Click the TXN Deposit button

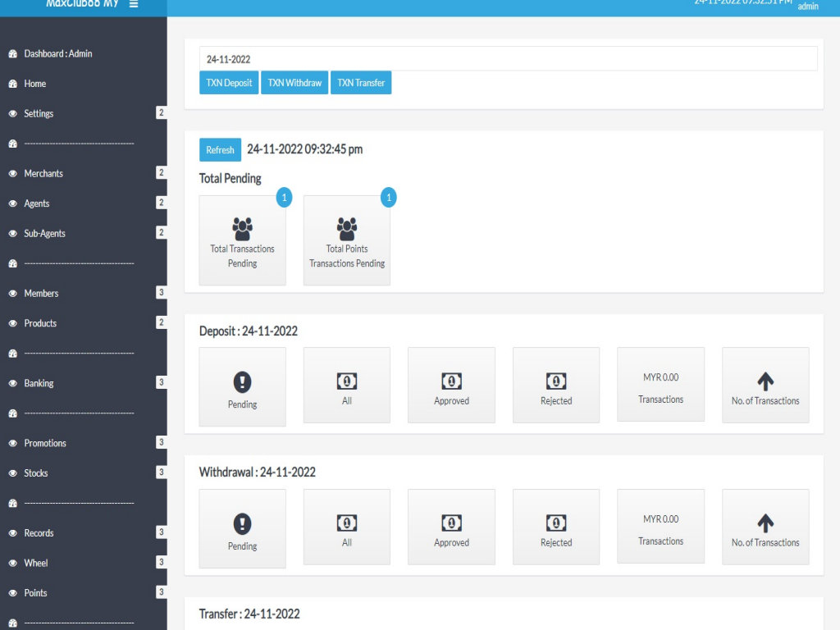point(229,83)
